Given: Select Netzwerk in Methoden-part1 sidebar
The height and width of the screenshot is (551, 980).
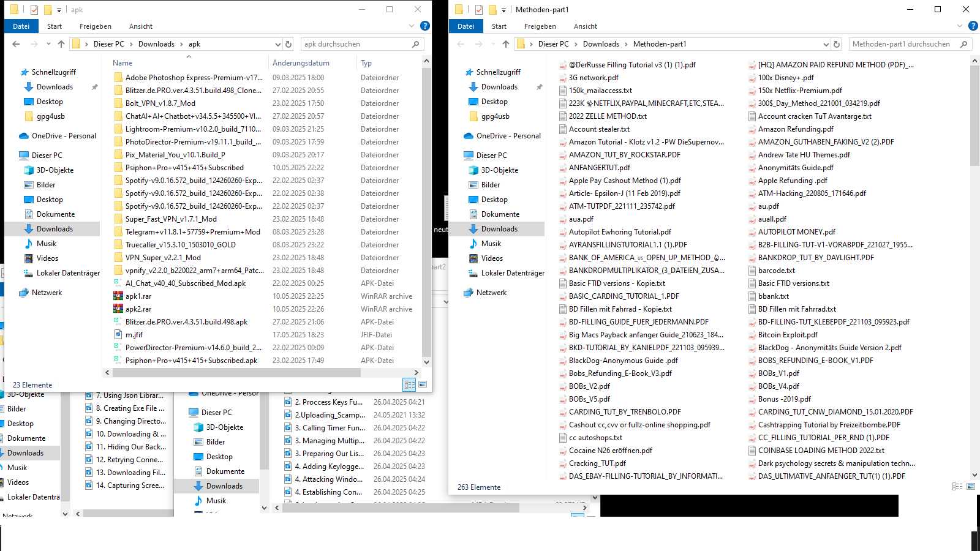Looking at the screenshot, I should tap(491, 293).
